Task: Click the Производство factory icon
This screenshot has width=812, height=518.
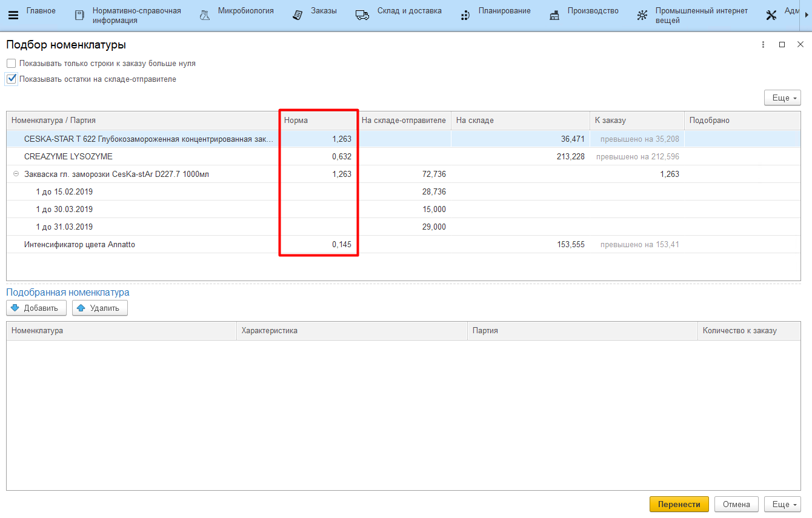Action: [554, 16]
